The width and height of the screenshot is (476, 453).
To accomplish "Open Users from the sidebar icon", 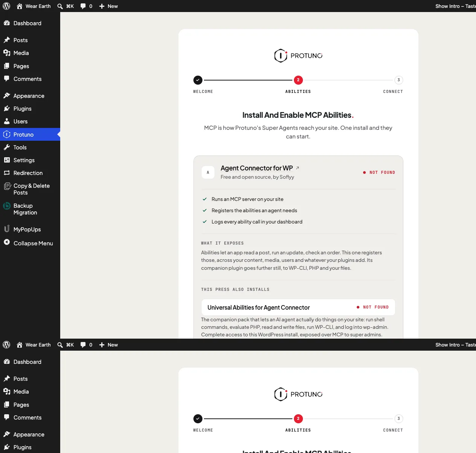I will pos(7,121).
